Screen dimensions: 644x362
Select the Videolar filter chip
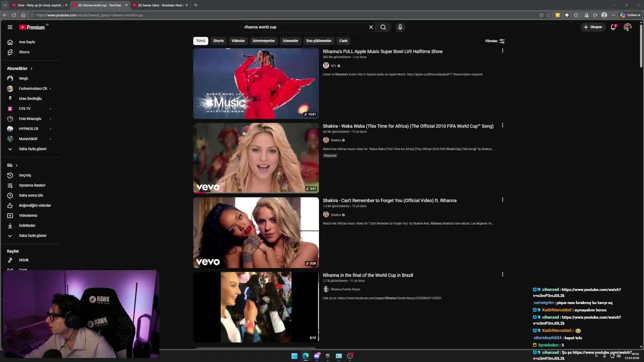coord(238,41)
